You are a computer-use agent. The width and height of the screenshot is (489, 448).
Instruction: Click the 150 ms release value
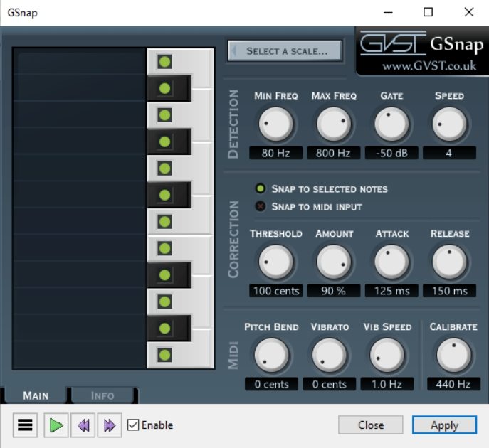[x=449, y=291]
